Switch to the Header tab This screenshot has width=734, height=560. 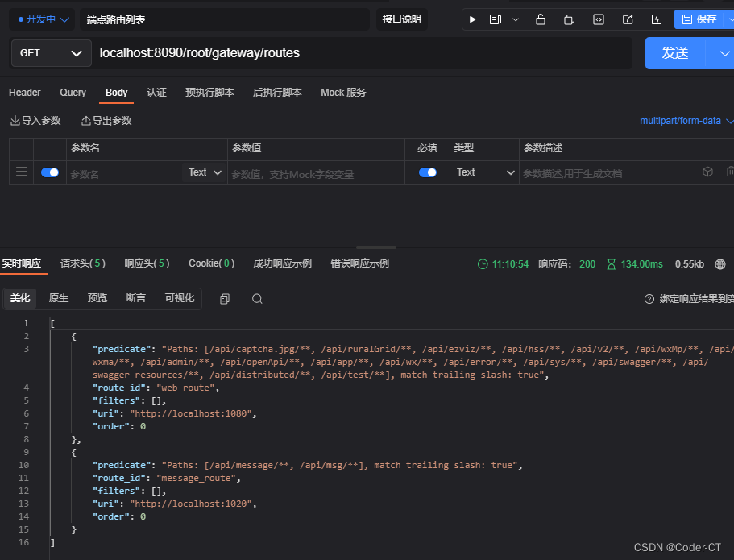click(25, 92)
